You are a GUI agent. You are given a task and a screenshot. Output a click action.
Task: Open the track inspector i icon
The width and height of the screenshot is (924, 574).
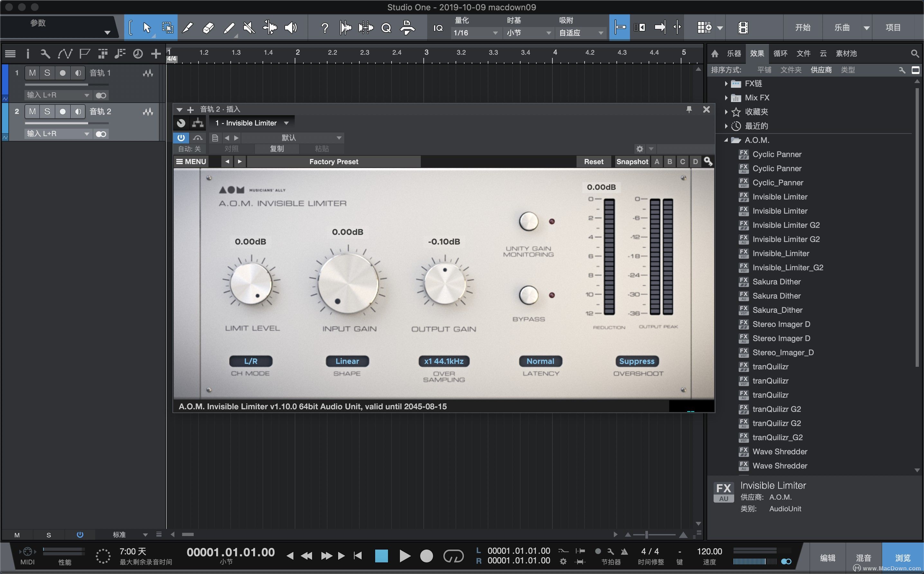click(x=28, y=53)
